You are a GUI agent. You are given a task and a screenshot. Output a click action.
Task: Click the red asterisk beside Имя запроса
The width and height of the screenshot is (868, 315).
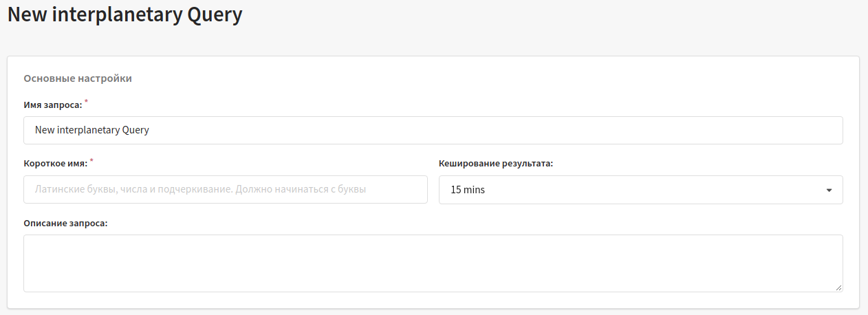point(87,101)
